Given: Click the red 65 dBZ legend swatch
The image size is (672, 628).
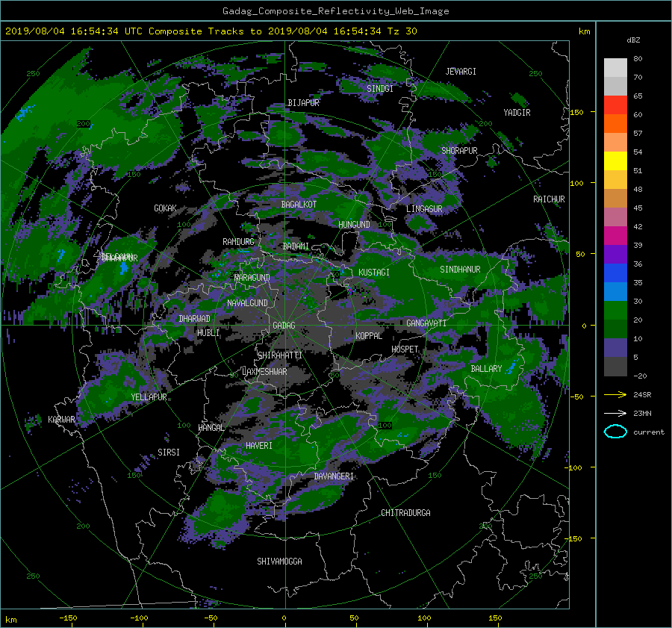Looking at the screenshot, I should [615, 105].
